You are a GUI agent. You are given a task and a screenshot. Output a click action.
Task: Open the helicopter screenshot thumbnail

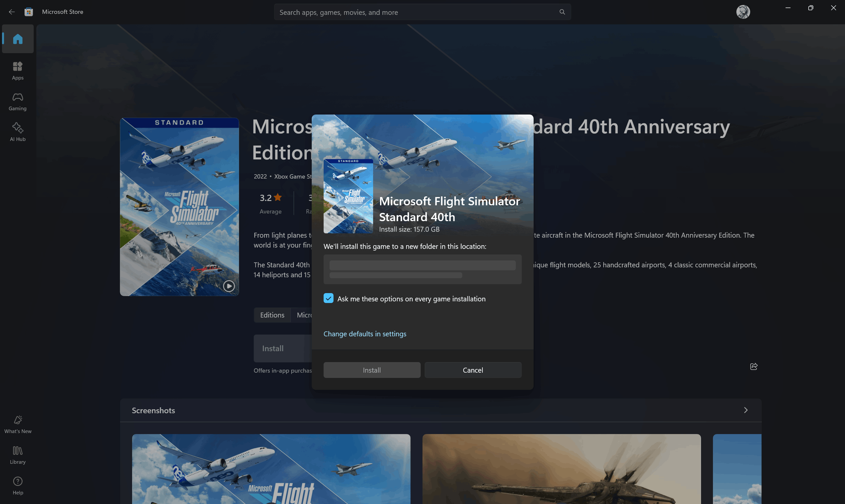(x=561, y=469)
